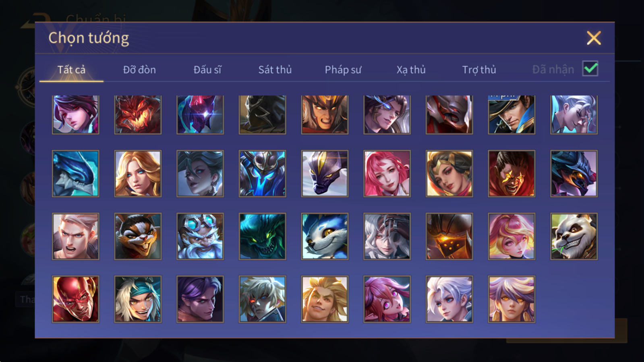This screenshot has height=362, width=644.
Task: Select the raccoon hero portrait
Action: pos(138,236)
